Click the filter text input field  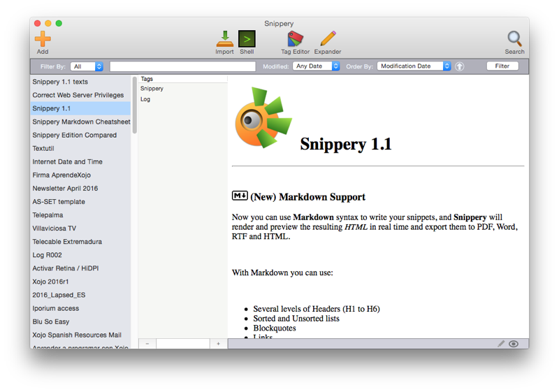click(x=182, y=66)
